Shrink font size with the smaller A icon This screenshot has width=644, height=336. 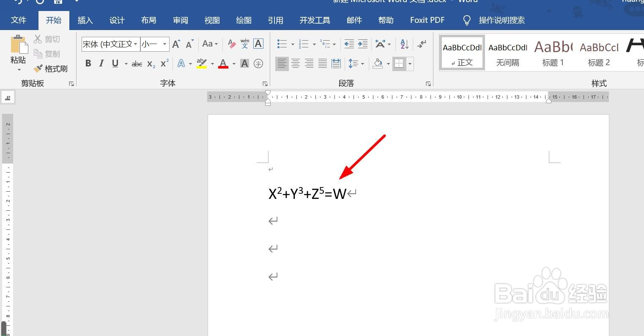tap(190, 44)
